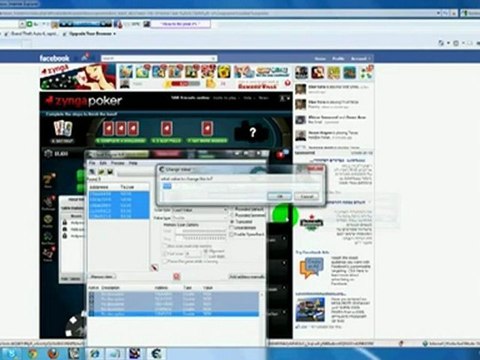Click the facebook logo
This screenshot has height=360, width=480.
click(54, 58)
